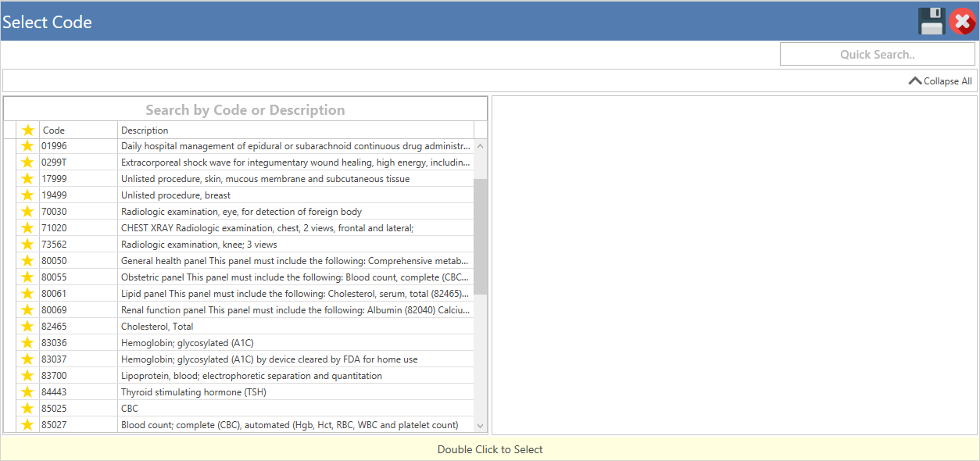Sort by the Code column header
This screenshot has height=461, width=980.
point(78,130)
